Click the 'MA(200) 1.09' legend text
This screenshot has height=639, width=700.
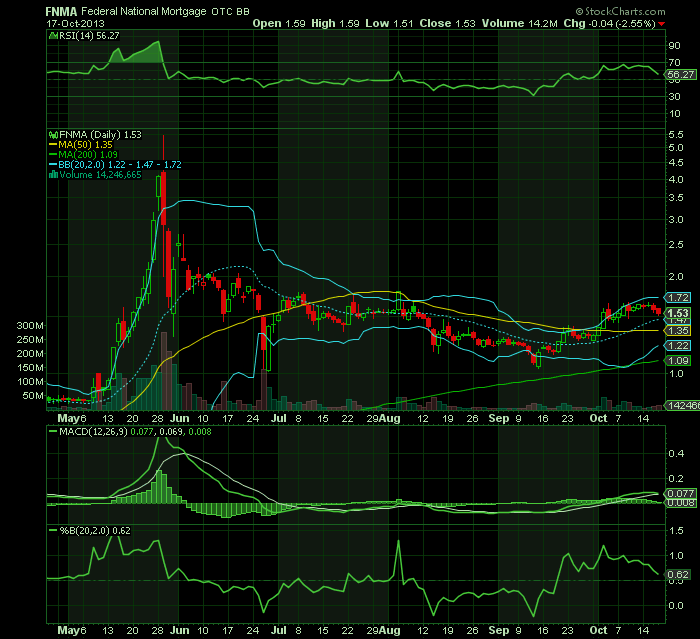(88, 155)
